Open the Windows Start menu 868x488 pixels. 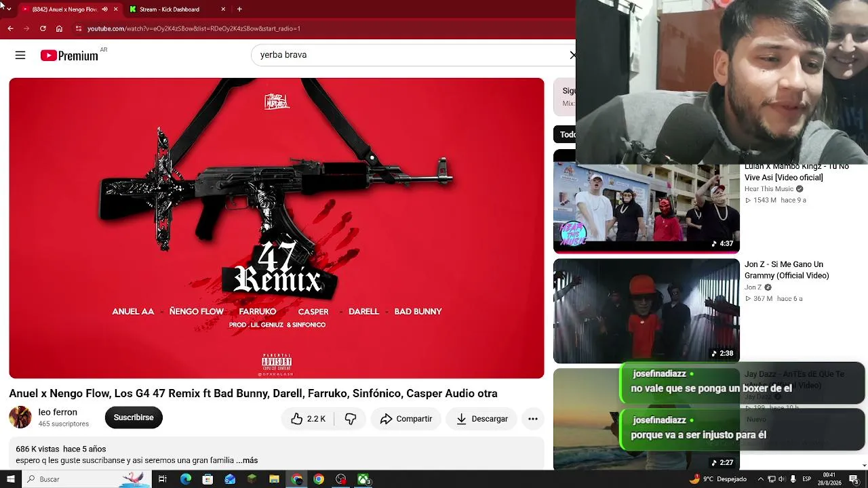[x=10, y=479]
